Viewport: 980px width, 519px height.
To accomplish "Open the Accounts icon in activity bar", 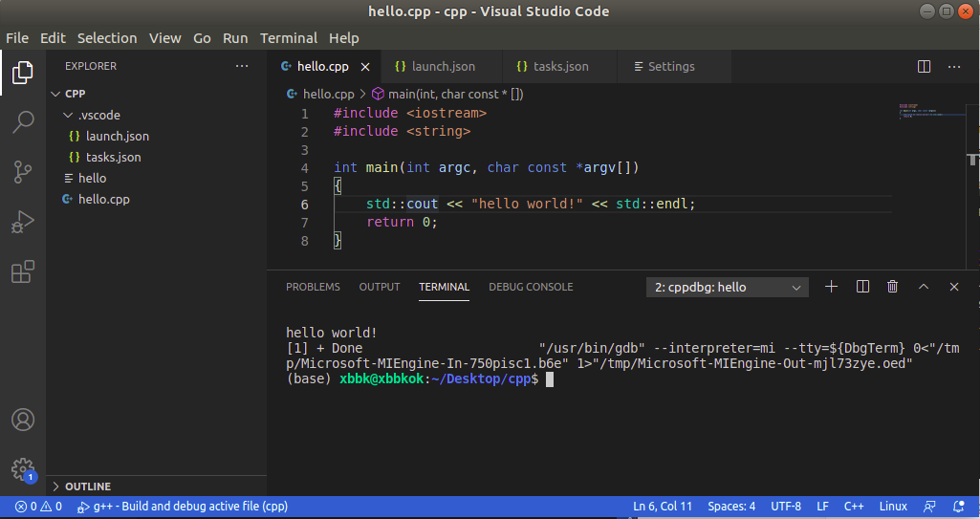I will pyautogui.click(x=23, y=420).
